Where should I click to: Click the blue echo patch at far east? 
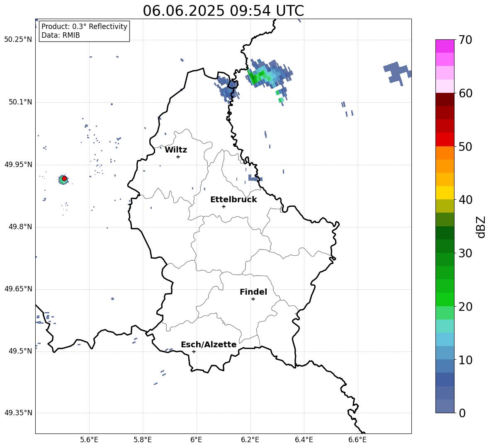(397, 73)
